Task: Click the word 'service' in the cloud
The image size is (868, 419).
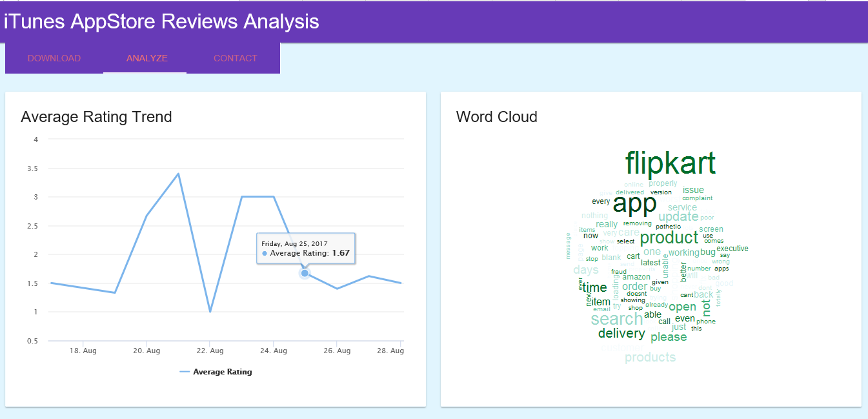Action: tap(682, 207)
